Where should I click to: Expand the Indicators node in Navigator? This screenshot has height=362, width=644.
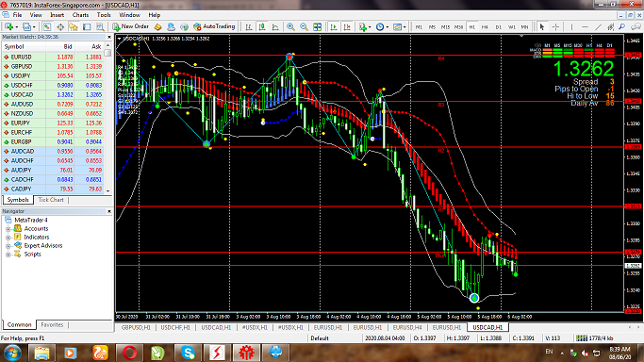click(x=8, y=238)
